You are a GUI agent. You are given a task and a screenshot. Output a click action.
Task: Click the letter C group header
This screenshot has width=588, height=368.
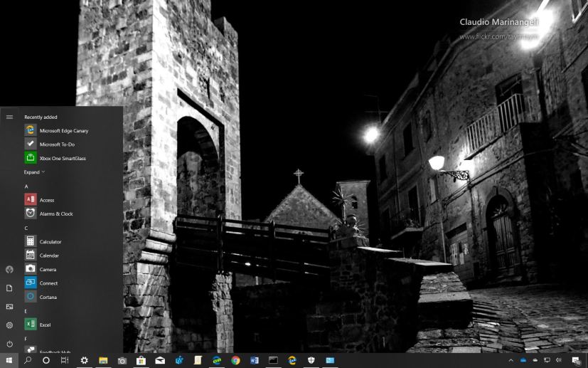click(x=26, y=228)
